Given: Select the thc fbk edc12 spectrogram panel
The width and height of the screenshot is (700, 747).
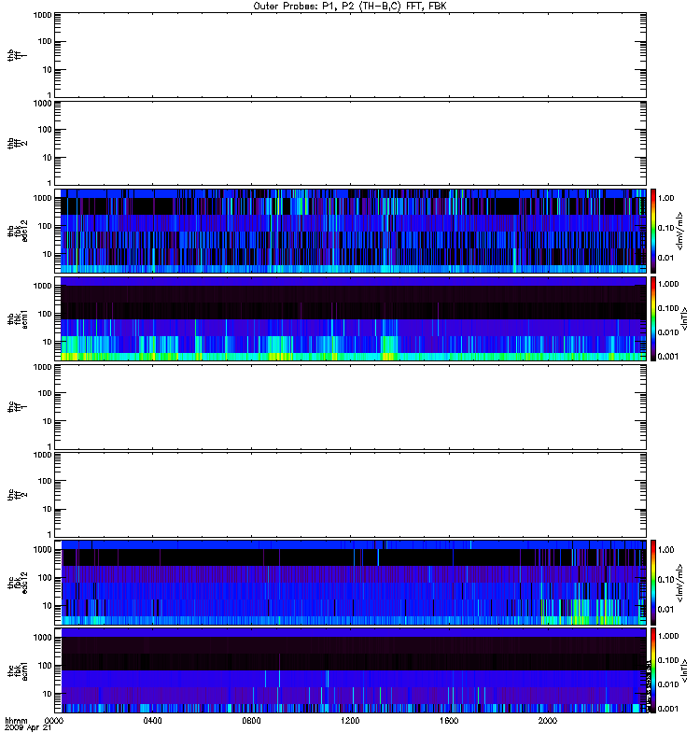Looking at the screenshot, I should [x=350, y=582].
